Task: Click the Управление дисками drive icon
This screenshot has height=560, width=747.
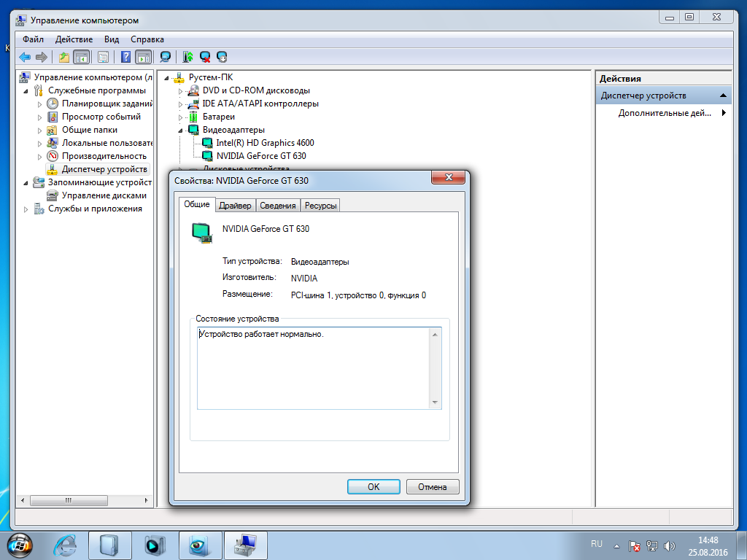Action: [x=53, y=195]
